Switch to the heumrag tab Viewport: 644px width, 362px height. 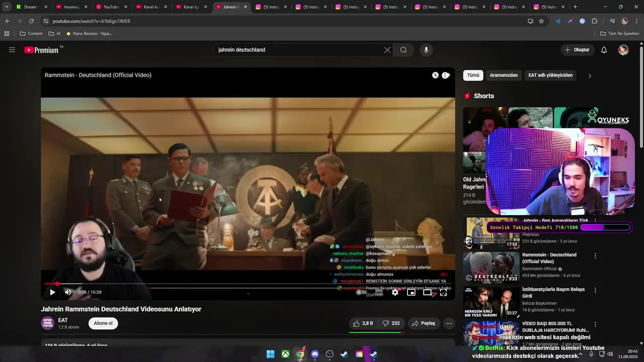point(71,7)
